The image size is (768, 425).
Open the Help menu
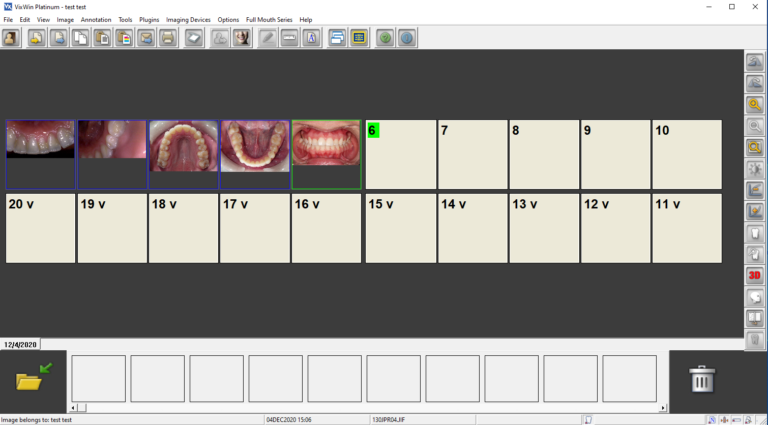click(x=306, y=20)
